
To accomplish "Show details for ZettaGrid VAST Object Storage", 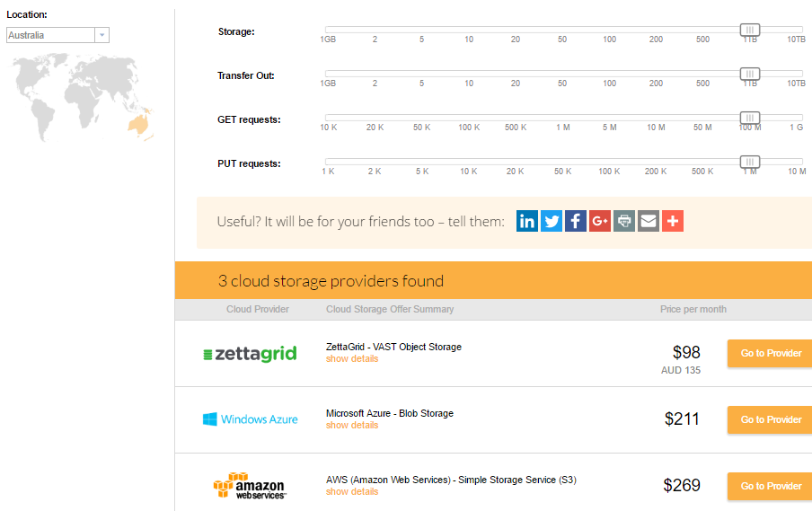I will [x=352, y=359].
